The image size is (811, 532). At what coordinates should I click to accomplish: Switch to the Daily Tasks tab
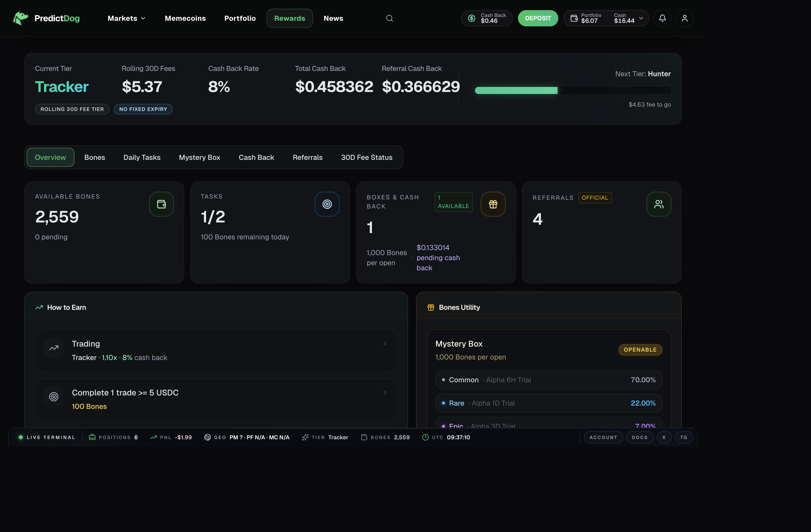click(142, 157)
